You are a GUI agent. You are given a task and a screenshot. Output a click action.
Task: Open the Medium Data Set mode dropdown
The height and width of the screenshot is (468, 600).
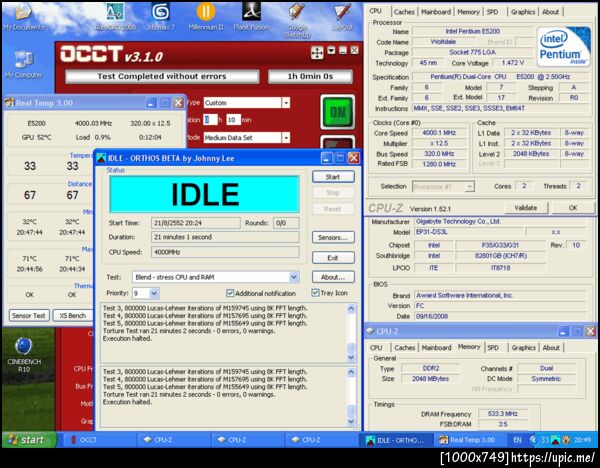[x=286, y=137]
